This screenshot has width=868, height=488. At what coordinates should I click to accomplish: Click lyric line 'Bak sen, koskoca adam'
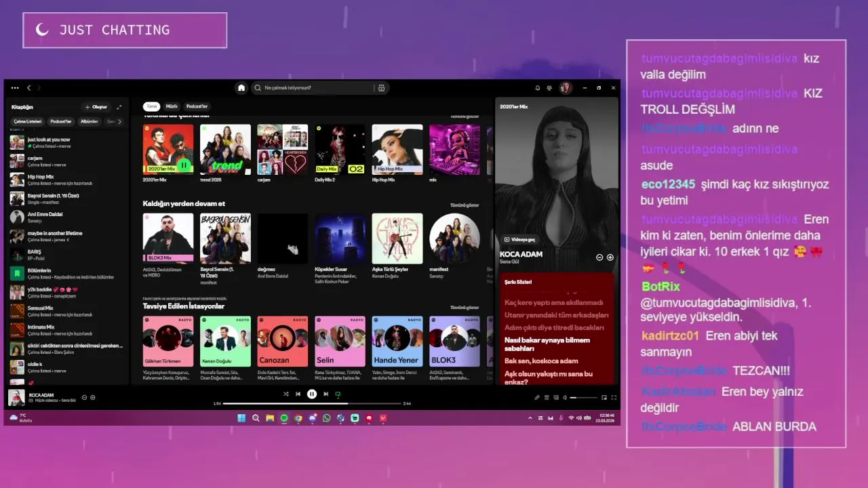[x=541, y=361]
